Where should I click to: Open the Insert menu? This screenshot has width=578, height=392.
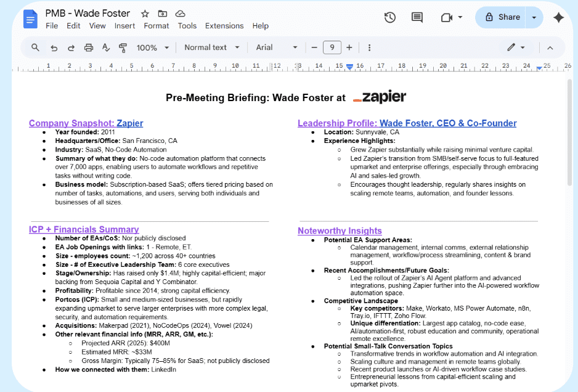click(x=124, y=26)
